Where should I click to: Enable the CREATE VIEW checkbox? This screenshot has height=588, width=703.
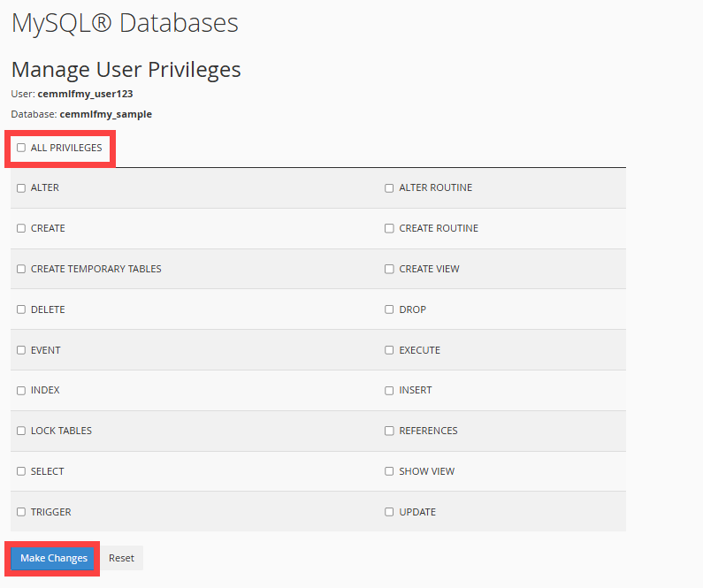tap(389, 269)
